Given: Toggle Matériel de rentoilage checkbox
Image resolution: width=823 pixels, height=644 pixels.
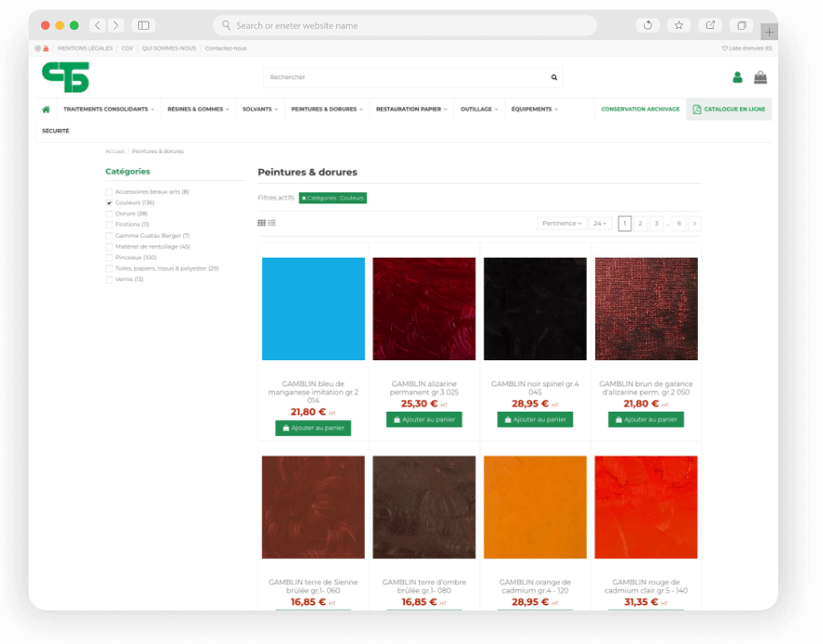Looking at the screenshot, I should click(109, 246).
